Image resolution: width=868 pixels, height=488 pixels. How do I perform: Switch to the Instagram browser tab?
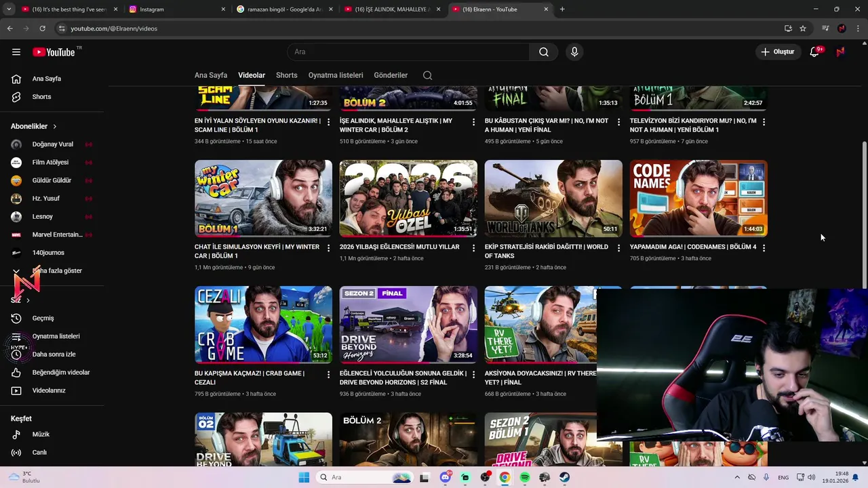[x=177, y=9]
